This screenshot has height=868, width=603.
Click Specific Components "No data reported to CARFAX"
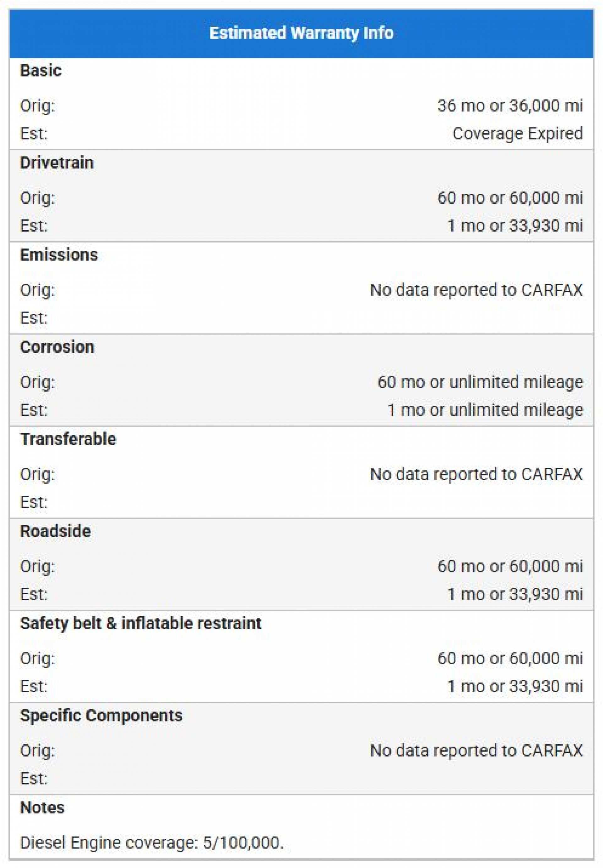[476, 751]
